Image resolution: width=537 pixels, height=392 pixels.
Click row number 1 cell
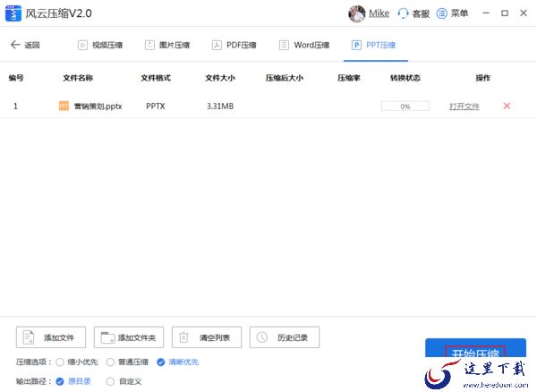[x=15, y=107]
